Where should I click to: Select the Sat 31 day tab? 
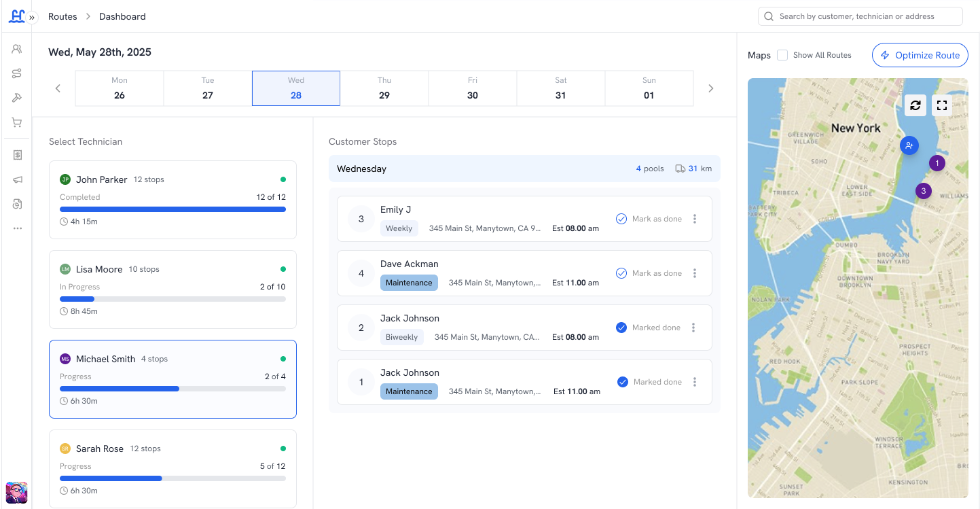pos(561,88)
